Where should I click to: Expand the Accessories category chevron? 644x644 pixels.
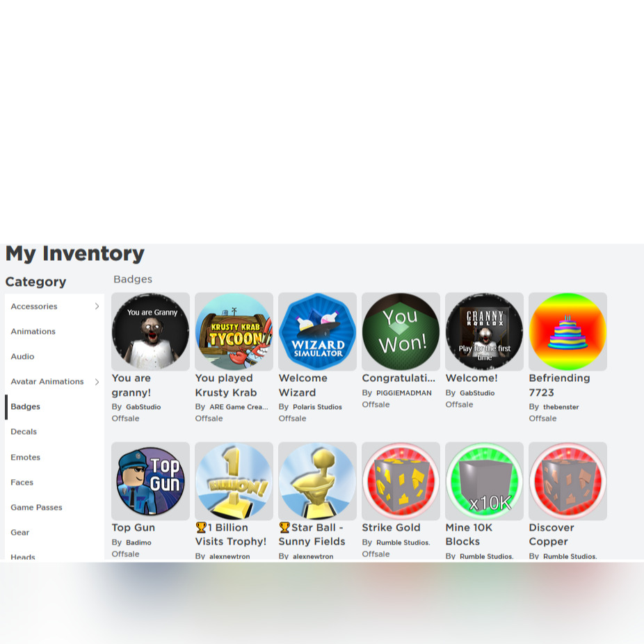[97, 306]
